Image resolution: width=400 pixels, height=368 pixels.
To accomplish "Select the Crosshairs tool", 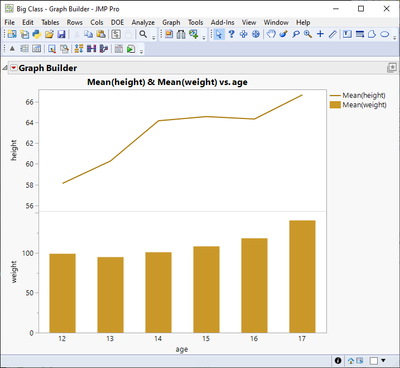I will [x=320, y=34].
